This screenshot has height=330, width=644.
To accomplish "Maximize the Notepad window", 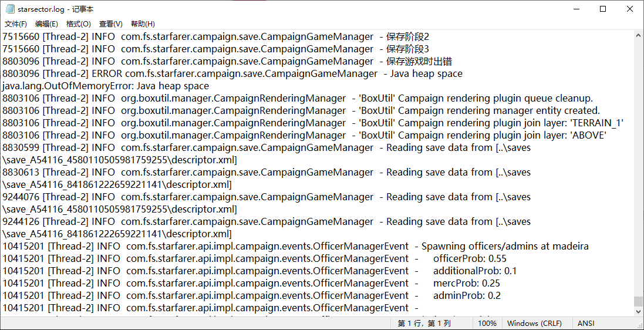I will point(603,9).
